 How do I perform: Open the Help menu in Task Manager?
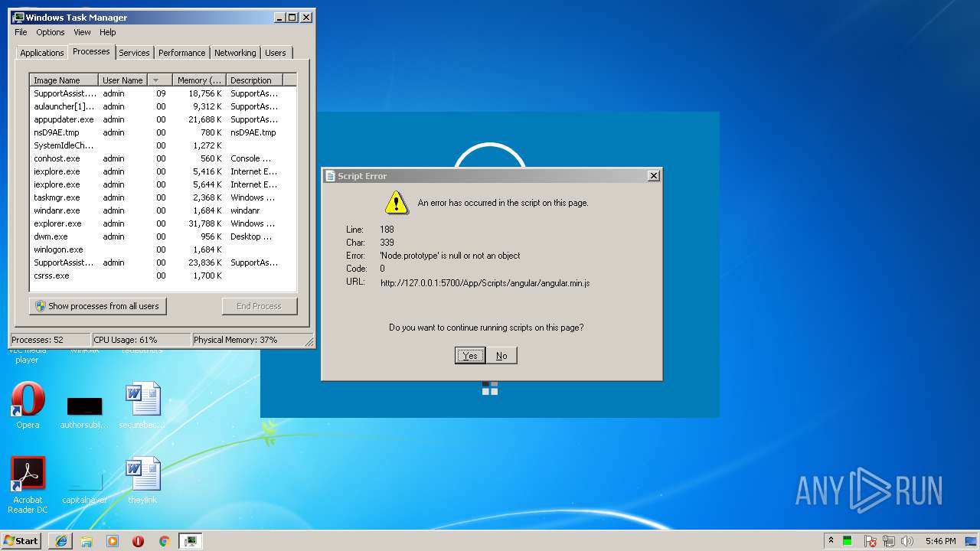(x=108, y=32)
